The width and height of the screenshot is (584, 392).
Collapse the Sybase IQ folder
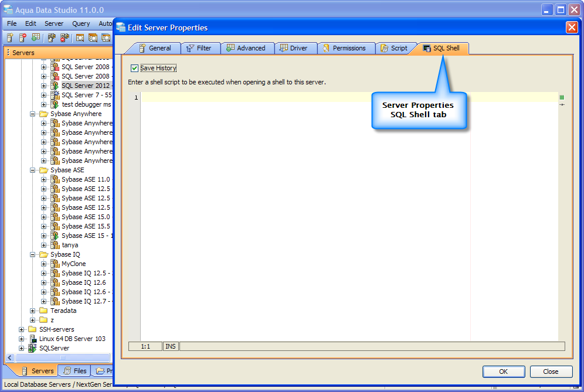pyautogui.click(x=33, y=255)
